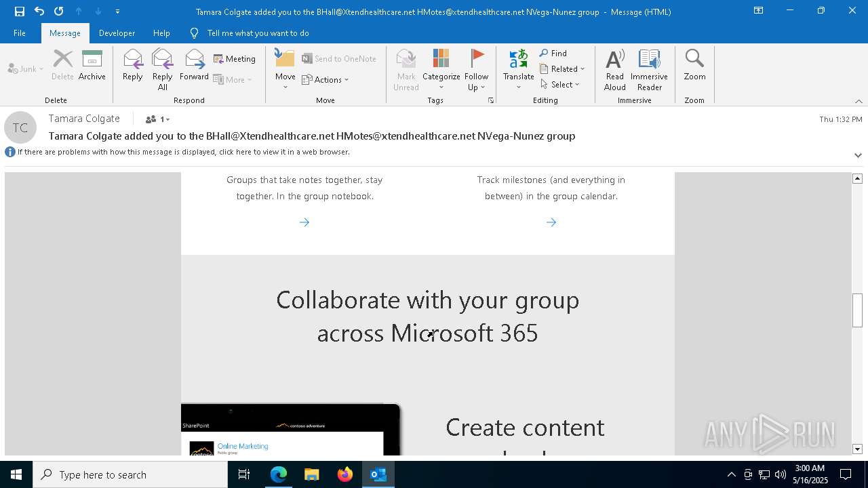Select the Message ribbon tab
This screenshot has height=488, width=868.
point(65,33)
